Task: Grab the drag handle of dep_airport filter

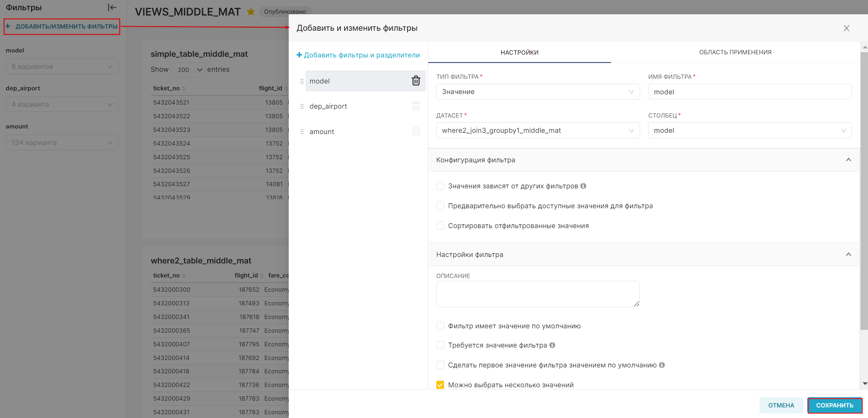Action: (x=302, y=106)
